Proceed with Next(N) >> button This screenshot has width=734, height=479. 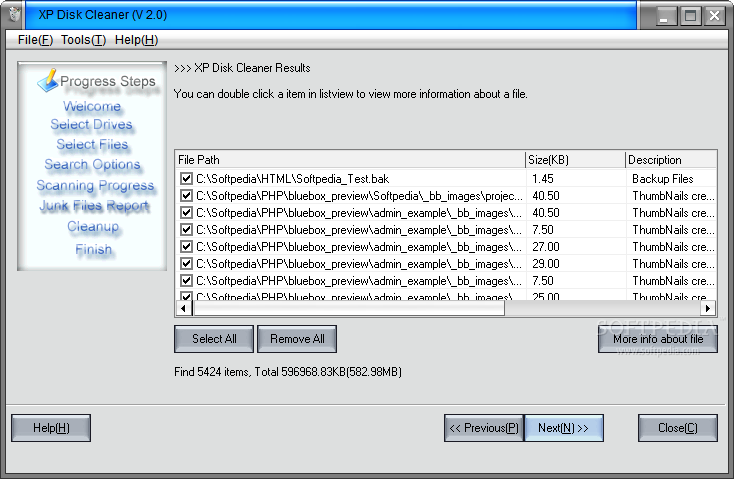point(564,428)
